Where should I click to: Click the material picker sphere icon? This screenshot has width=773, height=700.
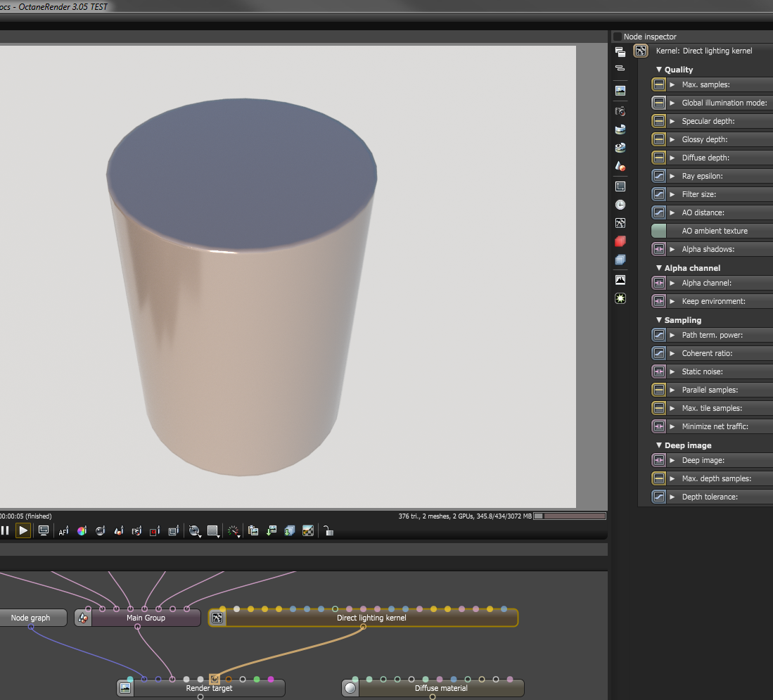tap(100, 530)
